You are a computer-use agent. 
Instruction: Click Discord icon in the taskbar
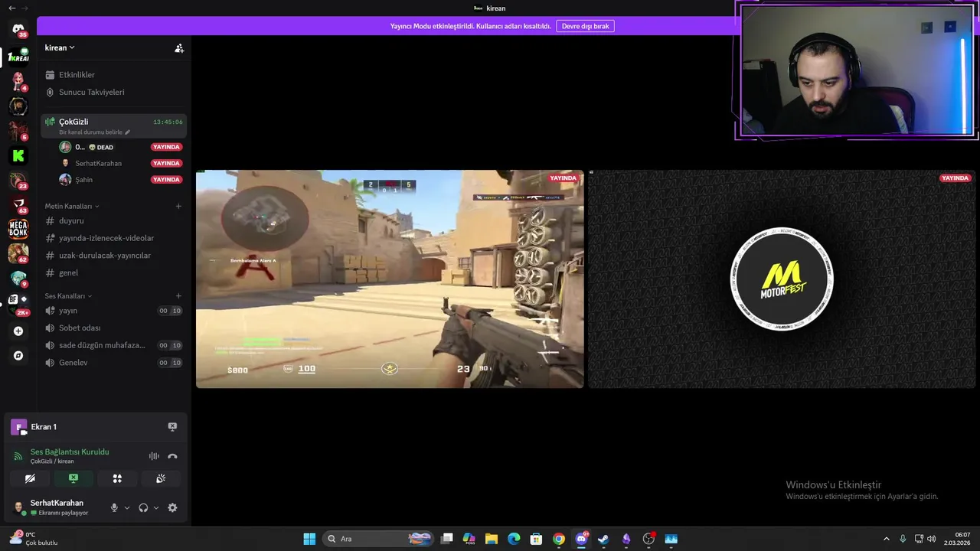point(581,539)
